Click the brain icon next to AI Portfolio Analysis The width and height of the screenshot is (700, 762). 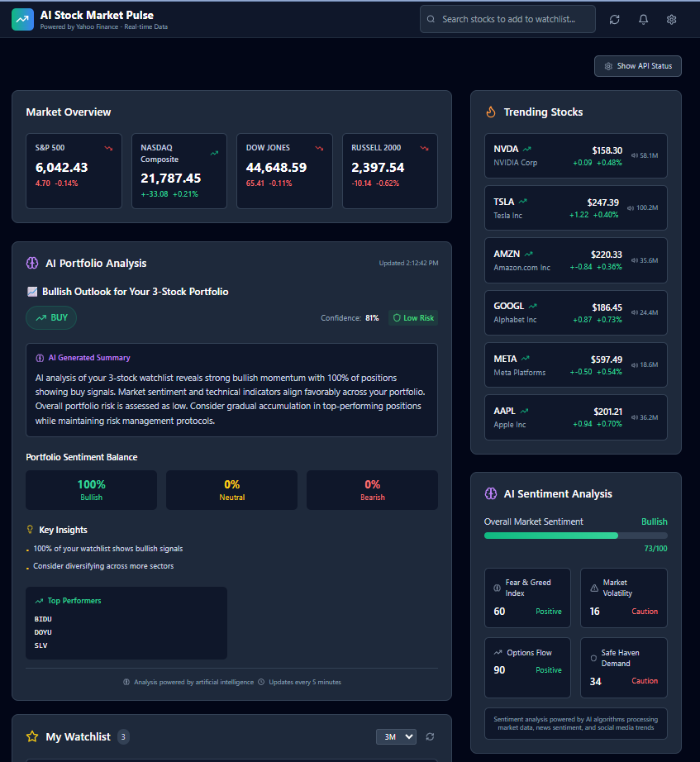click(32, 264)
